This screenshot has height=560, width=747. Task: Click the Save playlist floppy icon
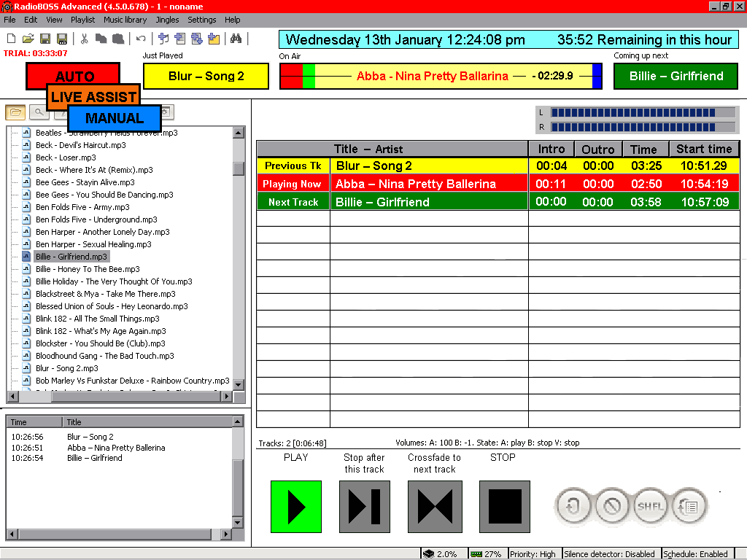pos(45,39)
